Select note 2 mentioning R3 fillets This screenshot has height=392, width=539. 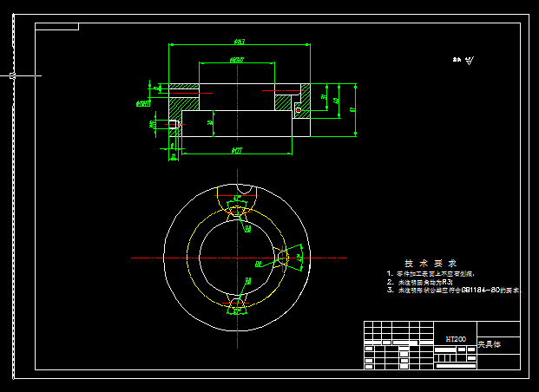(x=420, y=282)
